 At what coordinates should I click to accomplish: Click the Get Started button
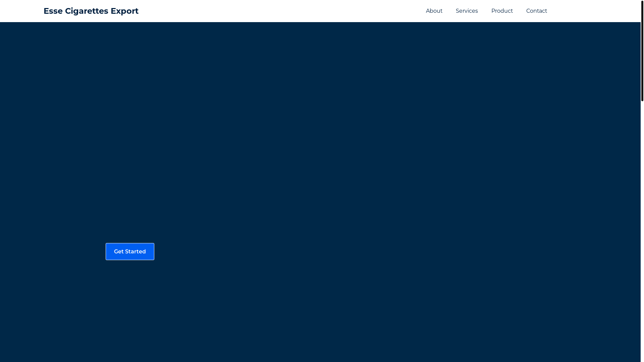(130, 251)
